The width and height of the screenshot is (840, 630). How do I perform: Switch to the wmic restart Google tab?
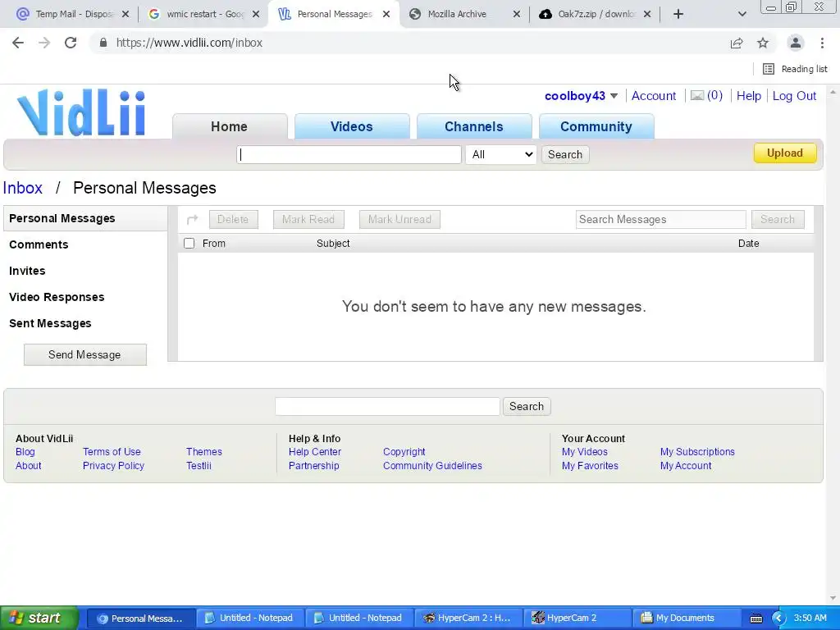(x=203, y=14)
